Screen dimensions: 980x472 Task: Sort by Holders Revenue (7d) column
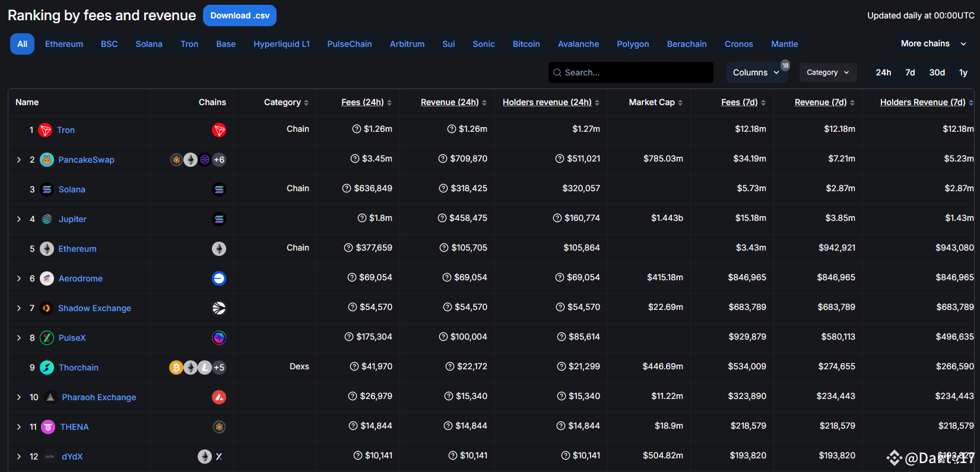tap(927, 102)
